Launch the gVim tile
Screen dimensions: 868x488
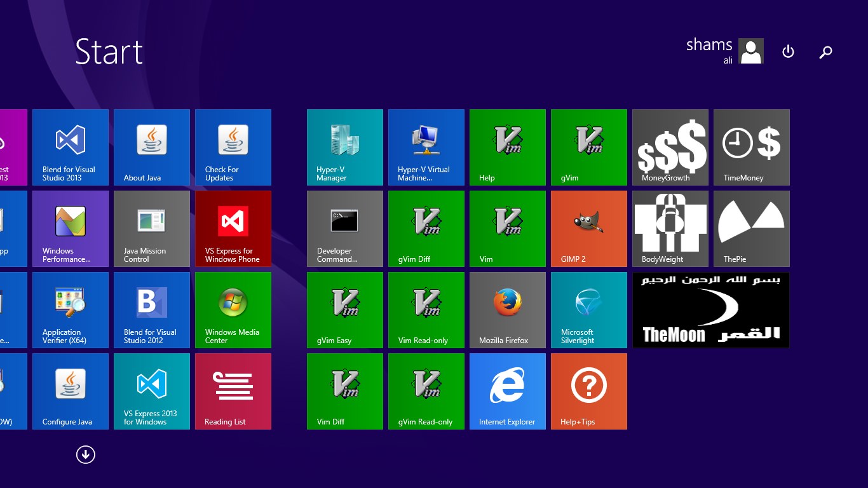pyautogui.click(x=589, y=147)
